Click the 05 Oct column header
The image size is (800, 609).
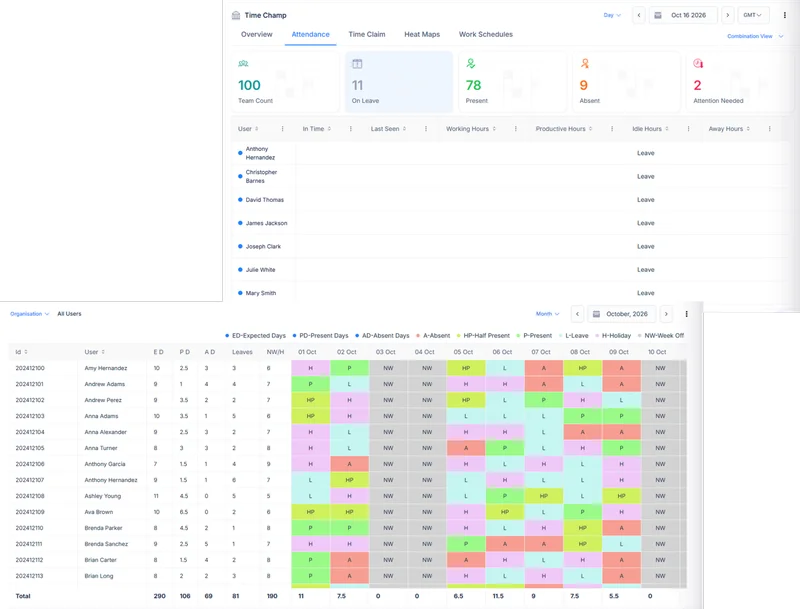(x=463, y=352)
